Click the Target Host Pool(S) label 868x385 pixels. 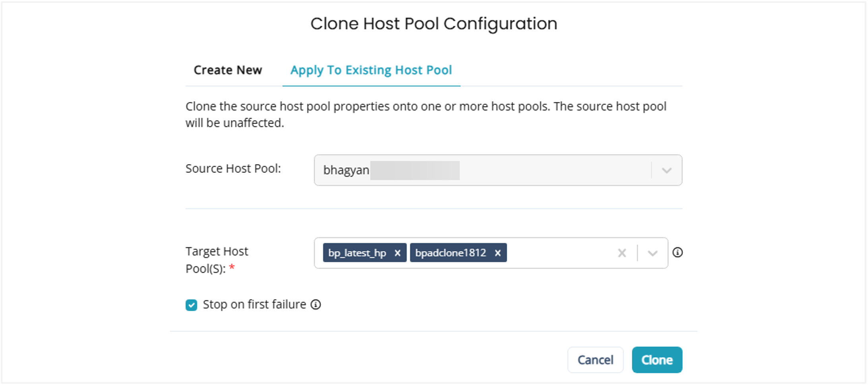217,260
